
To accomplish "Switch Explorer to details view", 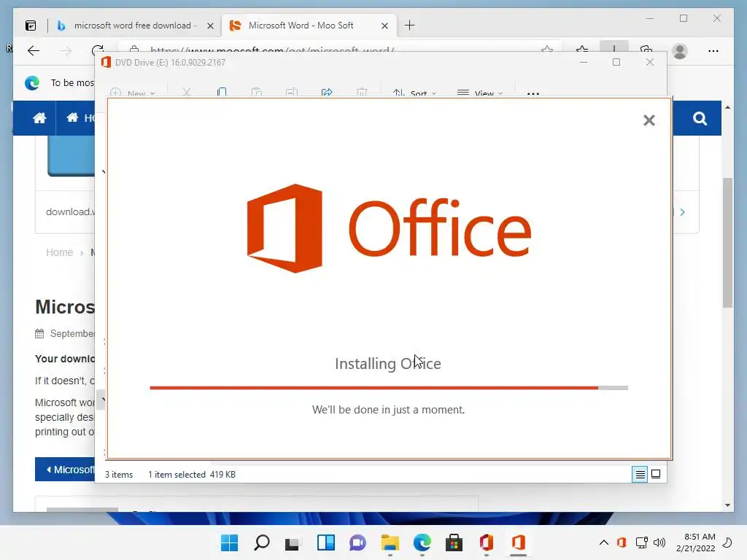I will pyautogui.click(x=640, y=474).
